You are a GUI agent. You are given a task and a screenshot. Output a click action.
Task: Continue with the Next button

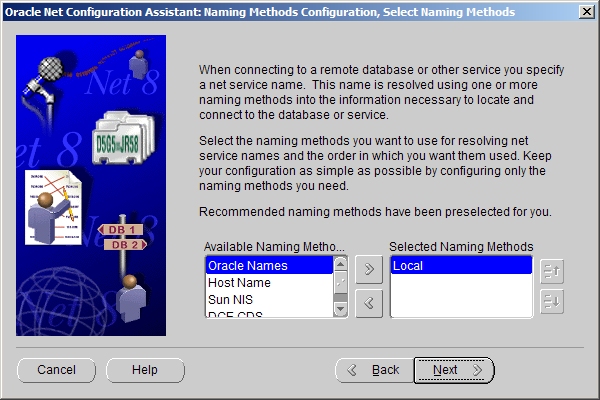coord(454,370)
